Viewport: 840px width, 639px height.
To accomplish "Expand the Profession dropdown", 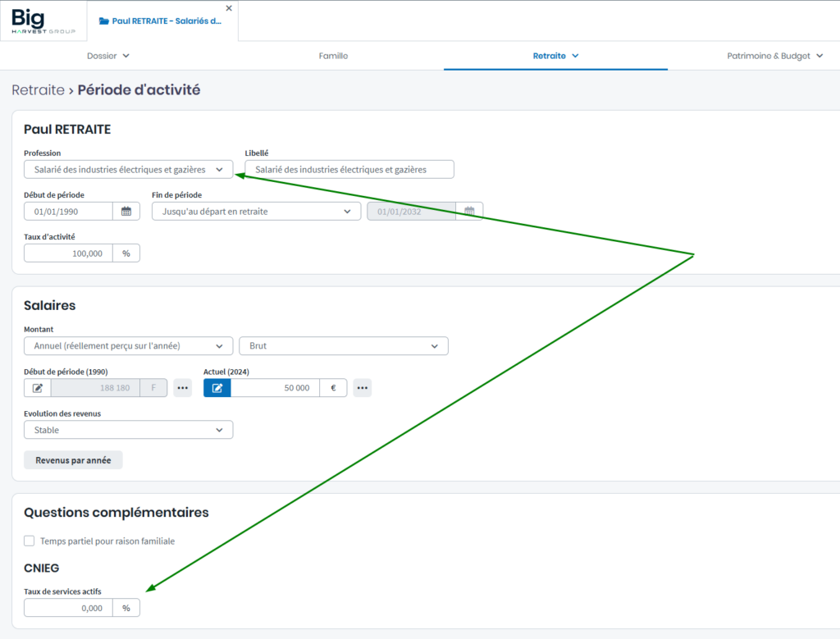I will coord(128,170).
